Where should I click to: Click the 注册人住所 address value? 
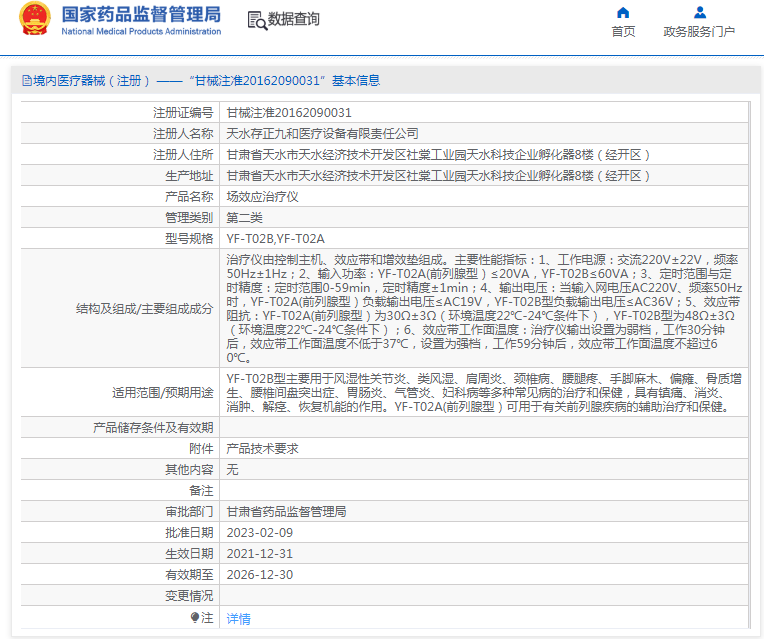pos(438,155)
